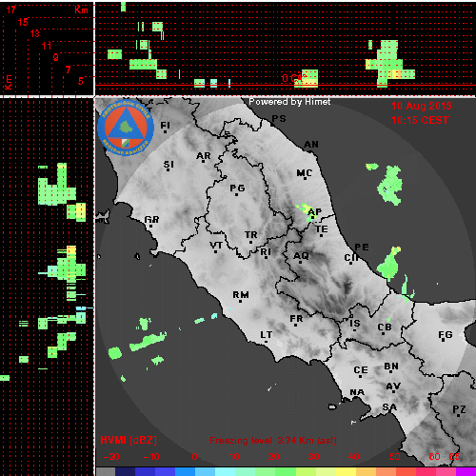Click the AN city label on the map
This screenshot has height=476, width=476.
tap(311, 145)
